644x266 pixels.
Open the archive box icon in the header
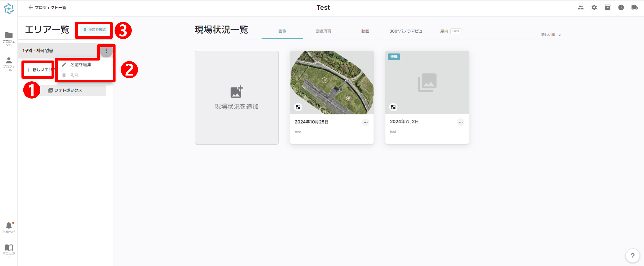coord(608,7)
